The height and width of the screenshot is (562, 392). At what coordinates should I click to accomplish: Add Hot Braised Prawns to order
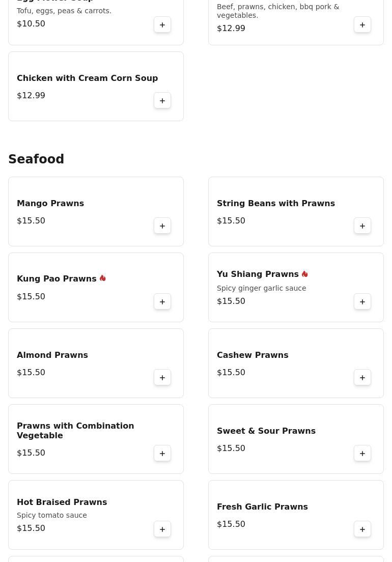[162, 529]
